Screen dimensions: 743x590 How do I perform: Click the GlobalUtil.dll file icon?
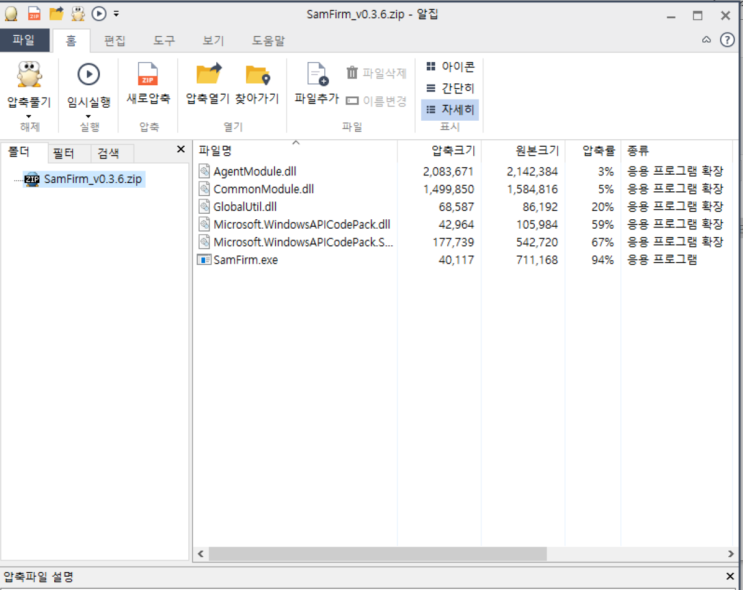pyautogui.click(x=204, y=207)
